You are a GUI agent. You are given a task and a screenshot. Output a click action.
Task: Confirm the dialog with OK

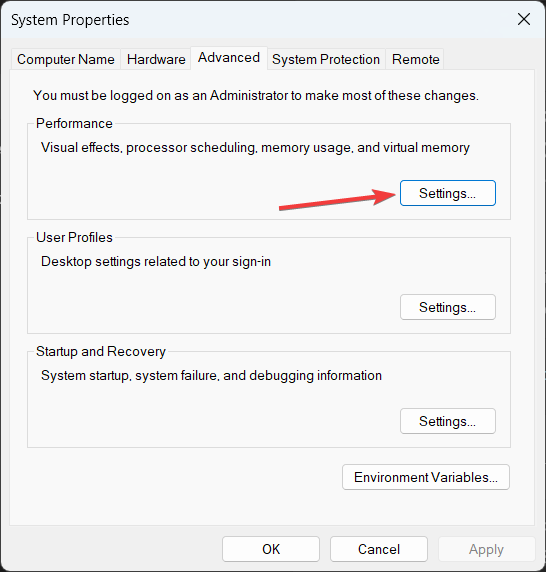click(271, 549)
